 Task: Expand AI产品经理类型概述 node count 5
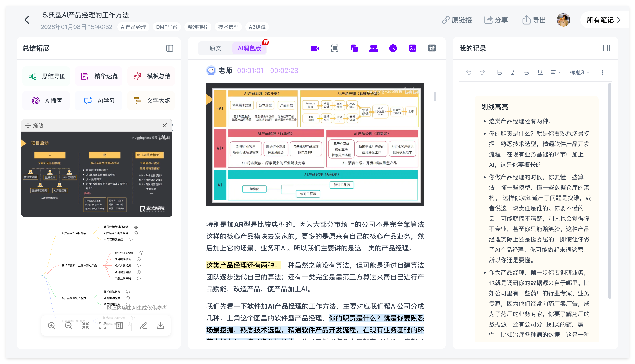click(136, 233)
